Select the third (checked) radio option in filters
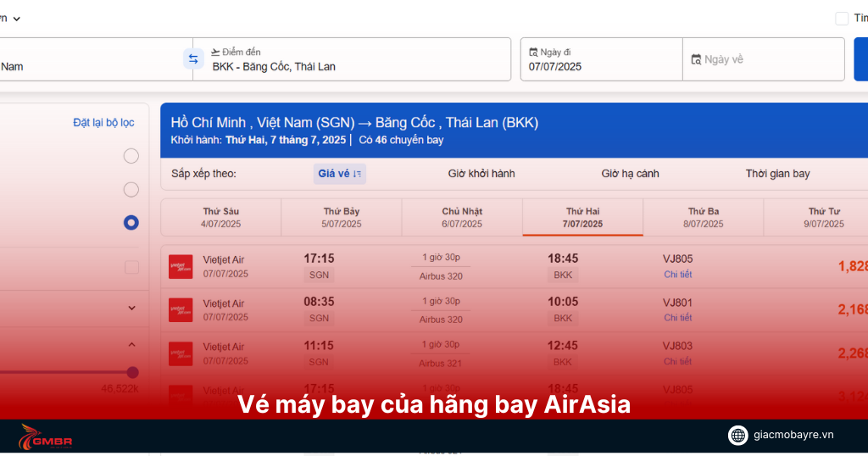 [131, 222]
